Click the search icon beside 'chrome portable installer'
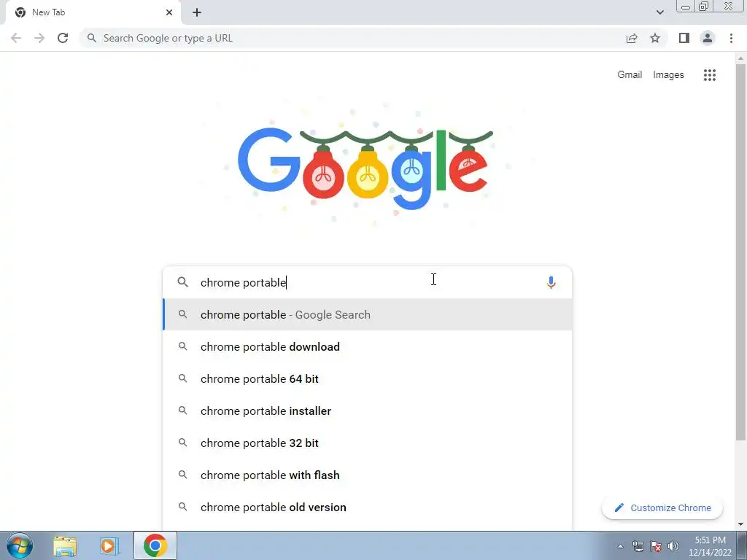747x560 pixels. (182, 410)
